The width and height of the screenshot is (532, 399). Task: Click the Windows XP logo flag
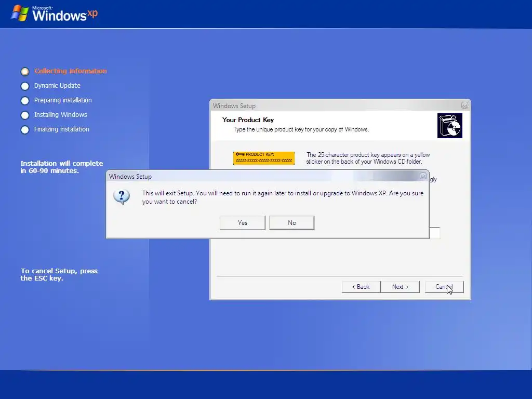20,13
